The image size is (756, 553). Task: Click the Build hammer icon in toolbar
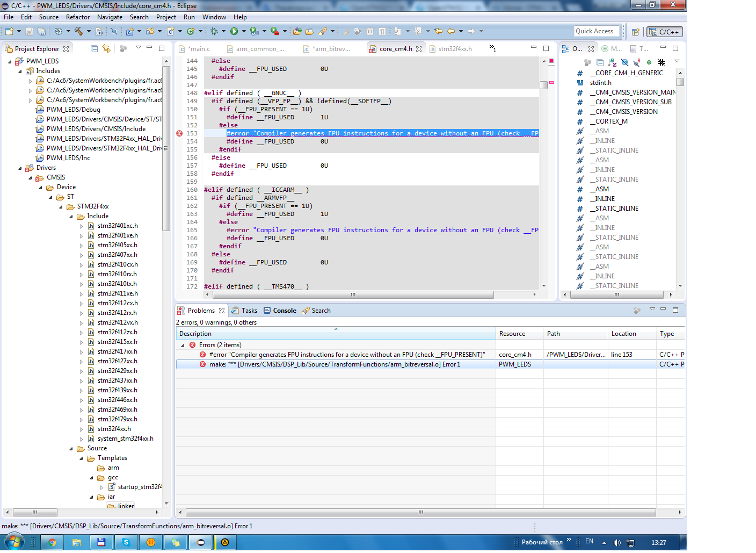click(78, 32)
